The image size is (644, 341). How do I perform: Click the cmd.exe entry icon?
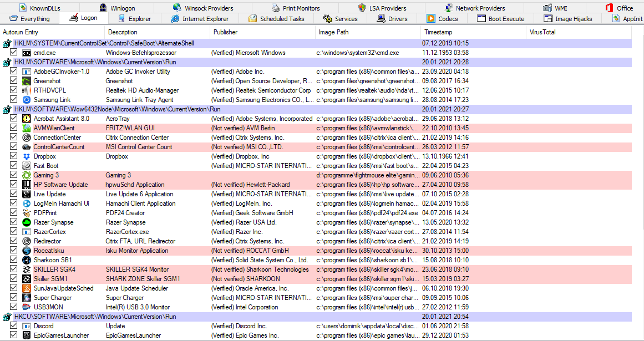(x=26, y=53)
